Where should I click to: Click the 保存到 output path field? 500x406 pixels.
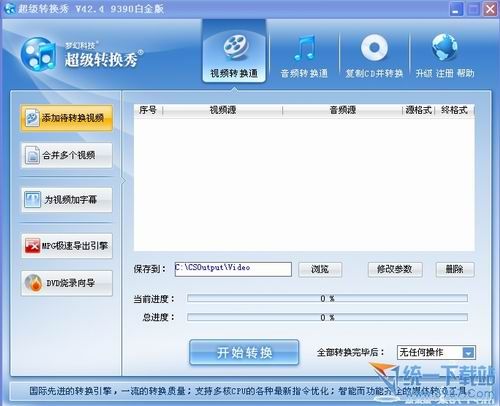click(x=233, y=269)
